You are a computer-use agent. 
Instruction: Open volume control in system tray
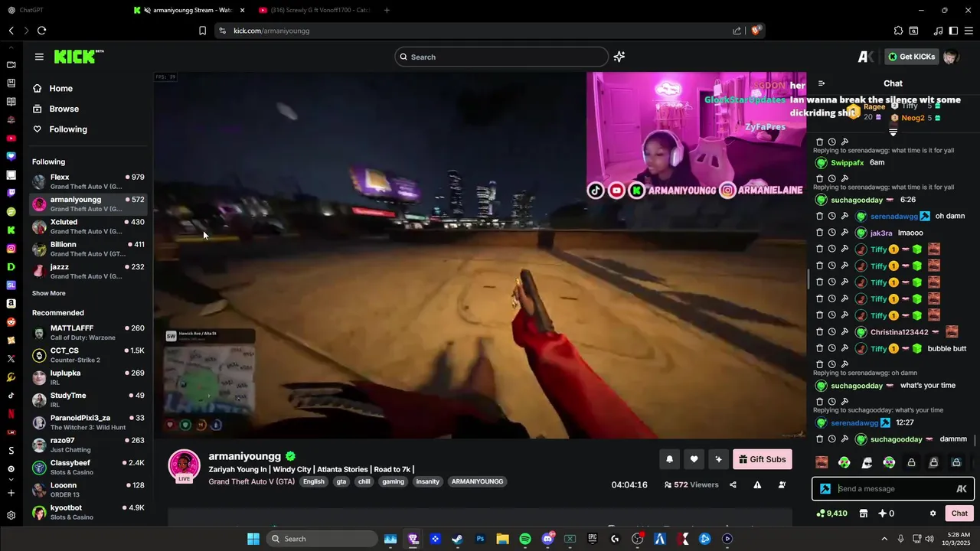929,539
